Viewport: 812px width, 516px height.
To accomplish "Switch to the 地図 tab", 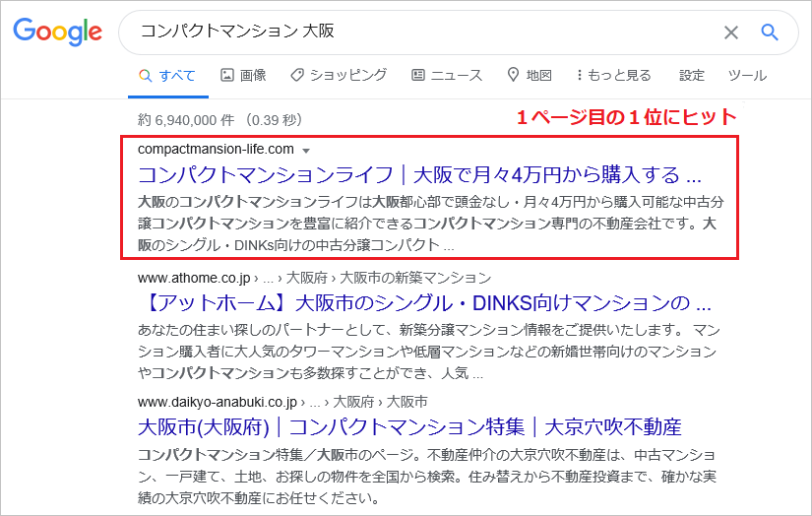I will (530, 76).
